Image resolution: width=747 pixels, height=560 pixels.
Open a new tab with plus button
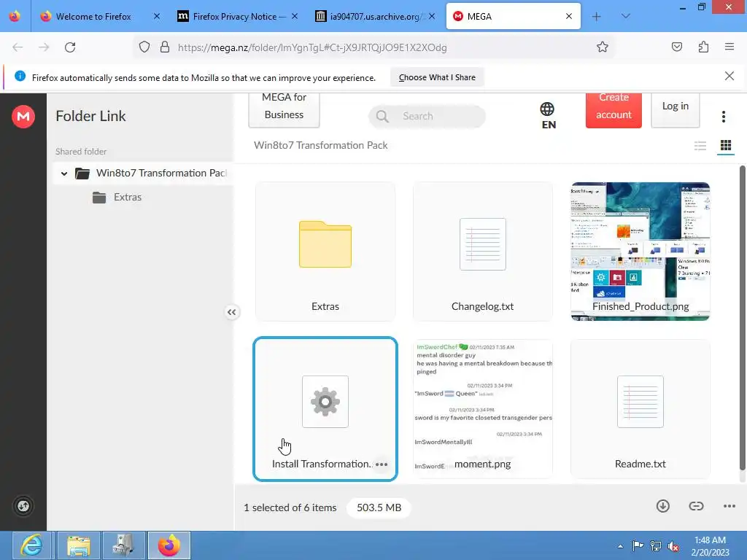coord(597,17)
